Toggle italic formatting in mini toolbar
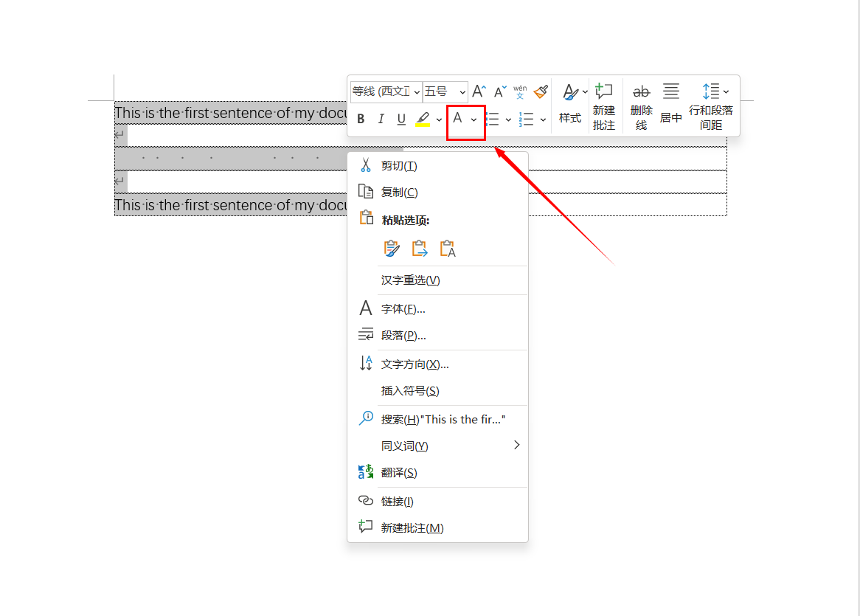The height and width of the screenshot is (616, 860). click(x=381, y=119)
